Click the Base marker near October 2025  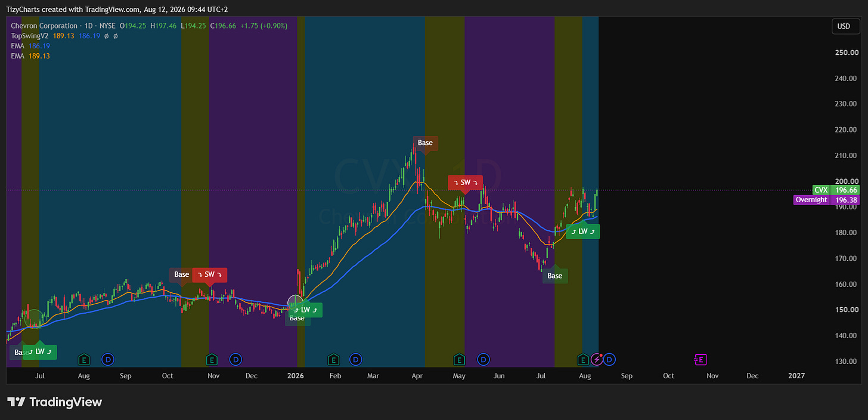coord(182,275)
